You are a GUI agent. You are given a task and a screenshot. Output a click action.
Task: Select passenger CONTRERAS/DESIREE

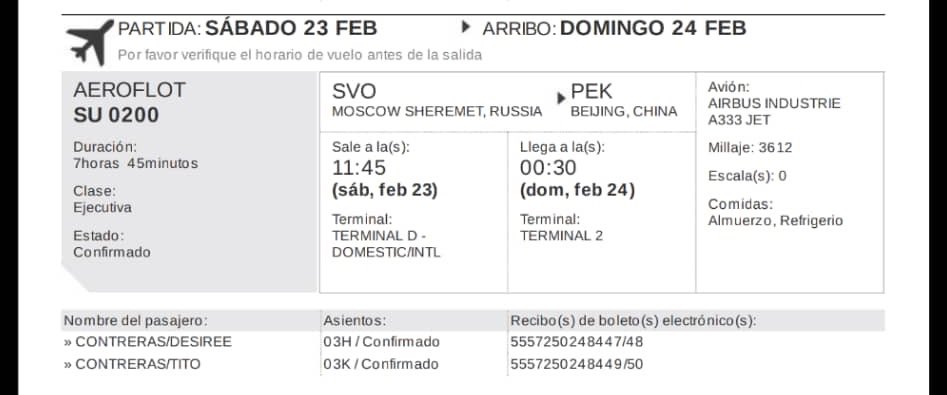coord(147,342)
